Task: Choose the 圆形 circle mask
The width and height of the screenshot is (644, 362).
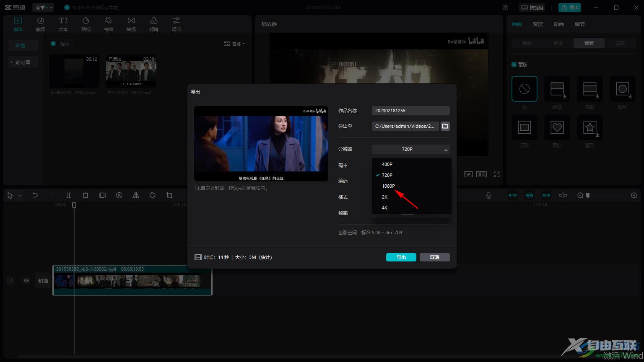Action: (623, 89)
